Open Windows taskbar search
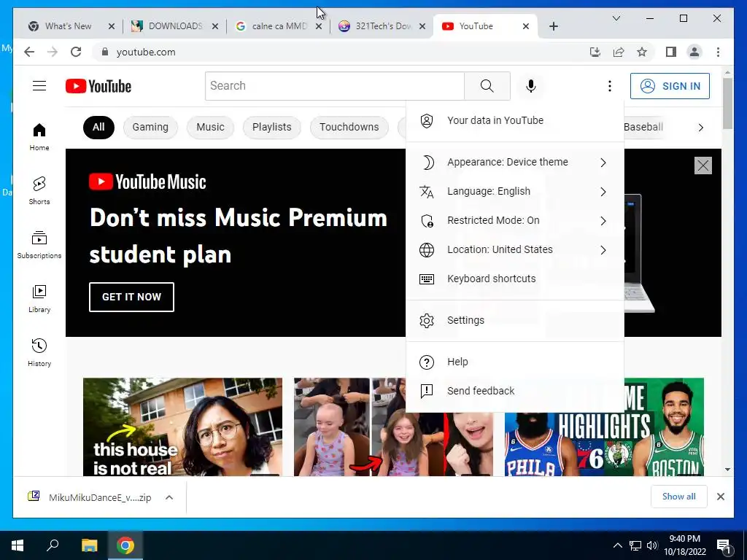This screenshot has height=560, width=747. coord(53,545)
